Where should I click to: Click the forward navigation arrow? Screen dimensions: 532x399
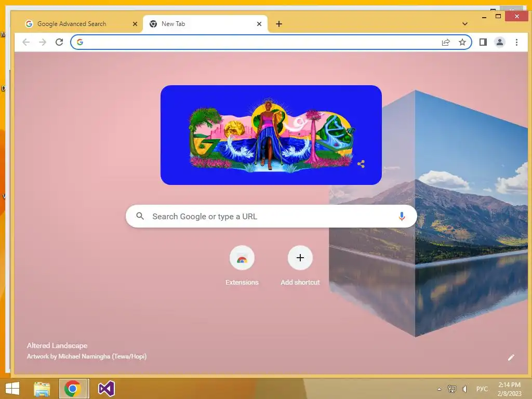pyautogui.click(x=43, y=42)
